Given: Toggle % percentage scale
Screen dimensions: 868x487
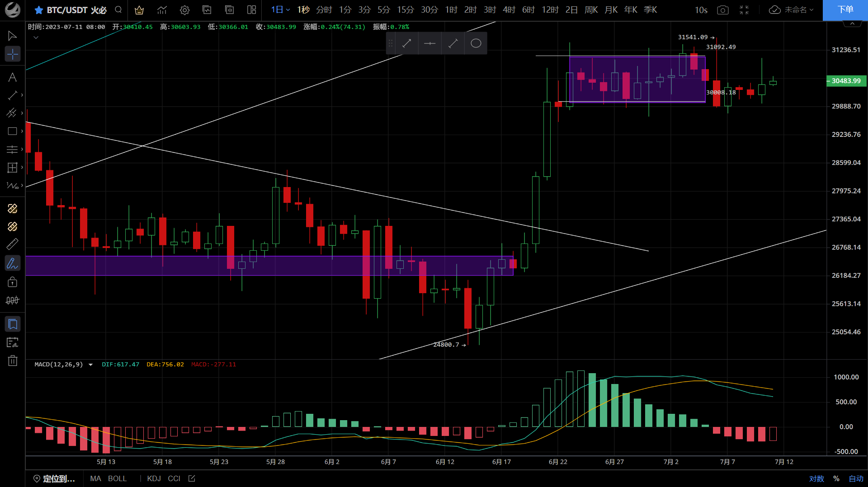Looking at the screenshot, I should click(836, 479).
